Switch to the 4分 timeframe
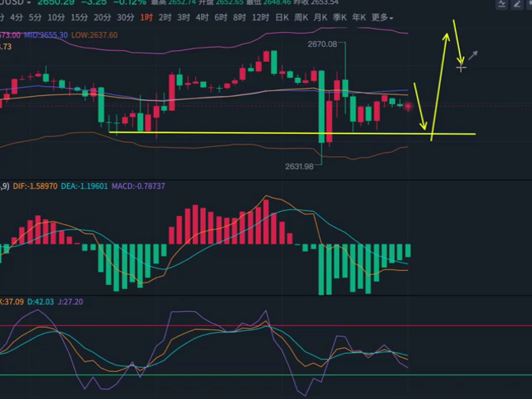532x399 pixels. [16, 17]
